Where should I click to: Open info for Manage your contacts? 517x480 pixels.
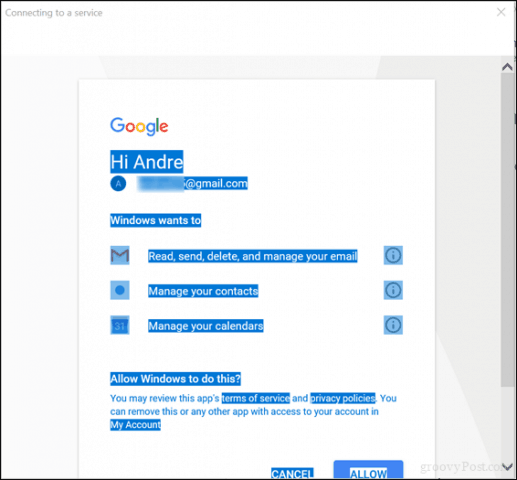coord(393,290)
